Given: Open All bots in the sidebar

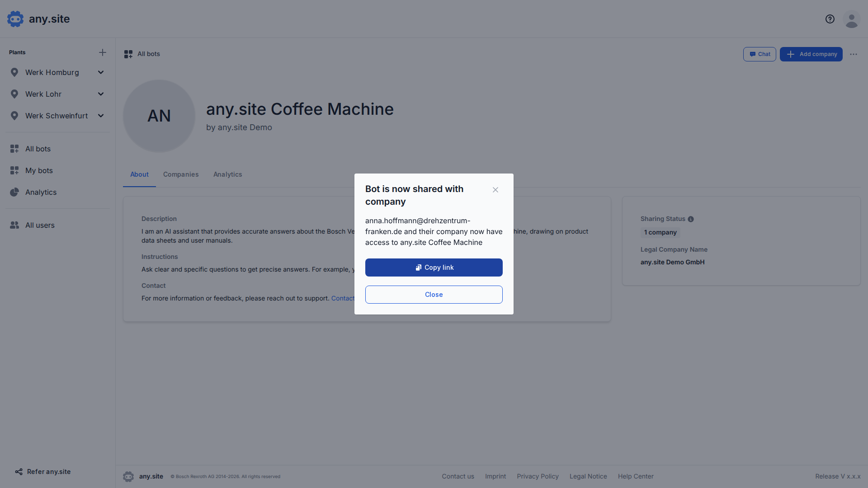Looking at the screenshot, I should pos(58,149).
